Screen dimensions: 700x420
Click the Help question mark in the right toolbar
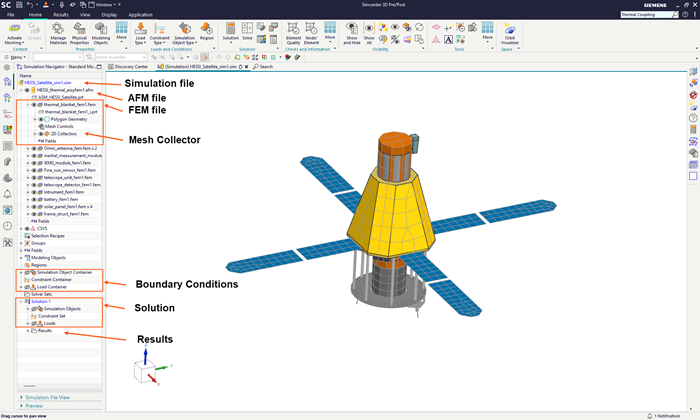point(693,118)
